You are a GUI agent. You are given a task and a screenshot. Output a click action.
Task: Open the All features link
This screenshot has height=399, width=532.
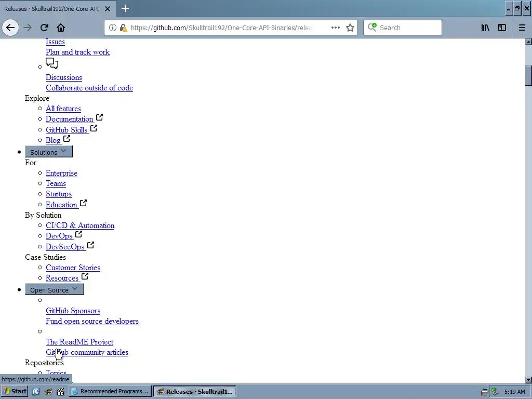click(63, 109)
